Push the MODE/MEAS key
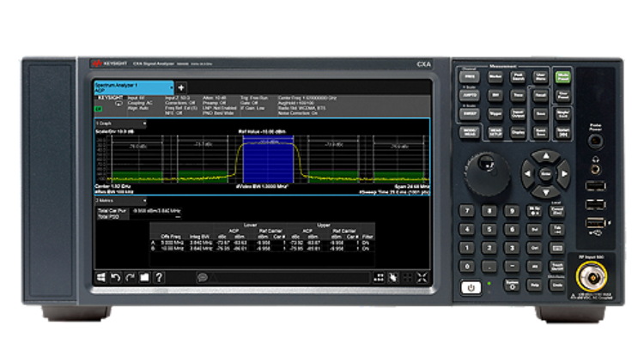 (470, 132)
